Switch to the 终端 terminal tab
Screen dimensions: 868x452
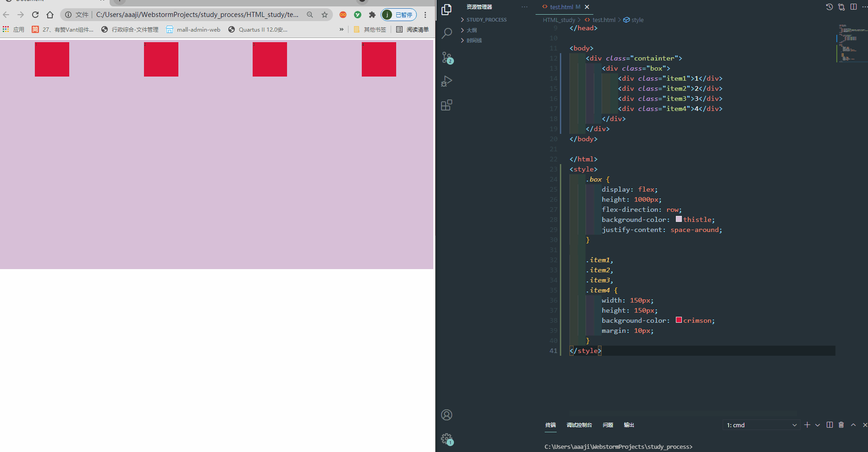[551, 425]
